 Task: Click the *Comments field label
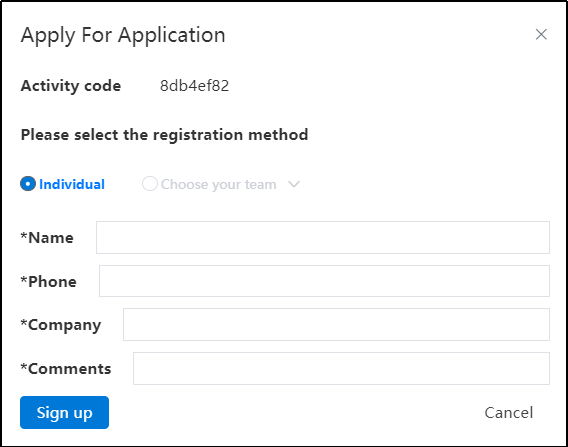(66, 369)
